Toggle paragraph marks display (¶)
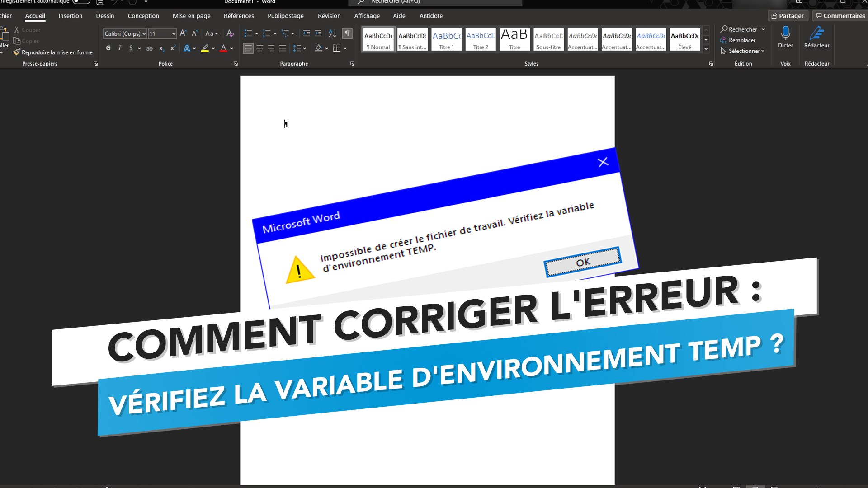Screen dimensions: 868x488 [347, 33]
